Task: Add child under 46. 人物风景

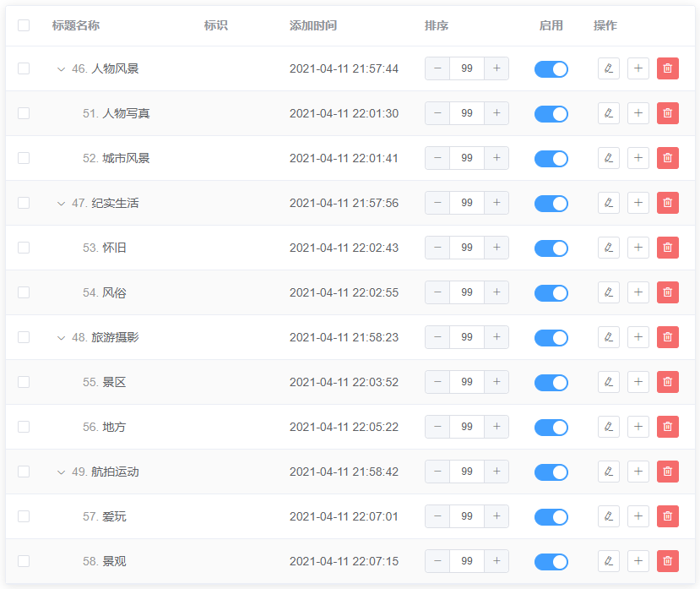Action: [x=638, y=68]
